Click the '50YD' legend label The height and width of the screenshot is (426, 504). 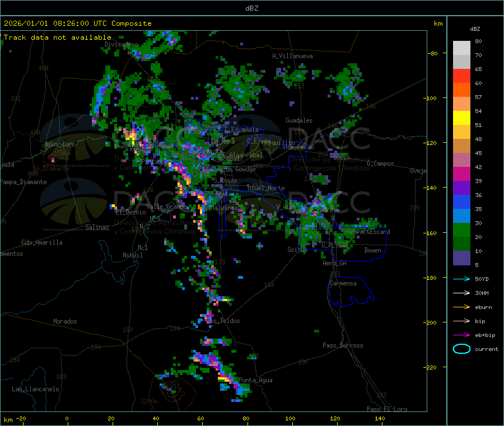point(482,279)
